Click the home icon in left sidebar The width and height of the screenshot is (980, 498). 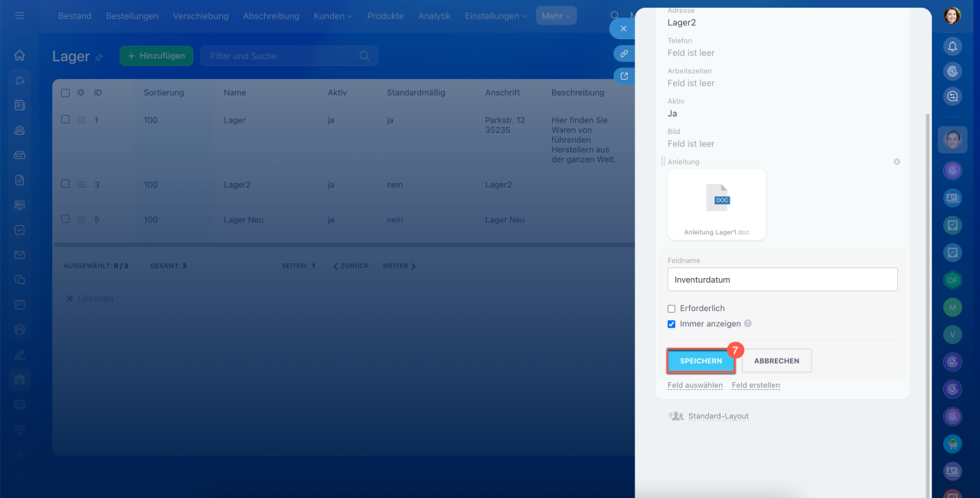(x=20, y=55)
